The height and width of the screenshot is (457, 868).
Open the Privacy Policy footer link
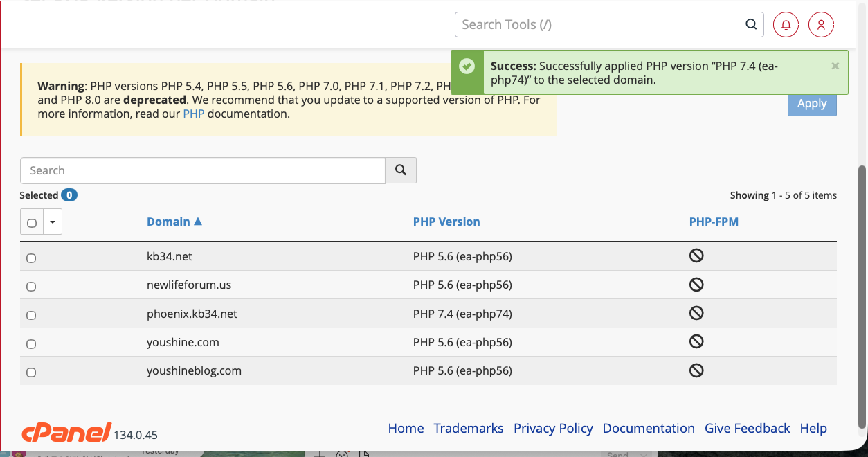point(553,428)
